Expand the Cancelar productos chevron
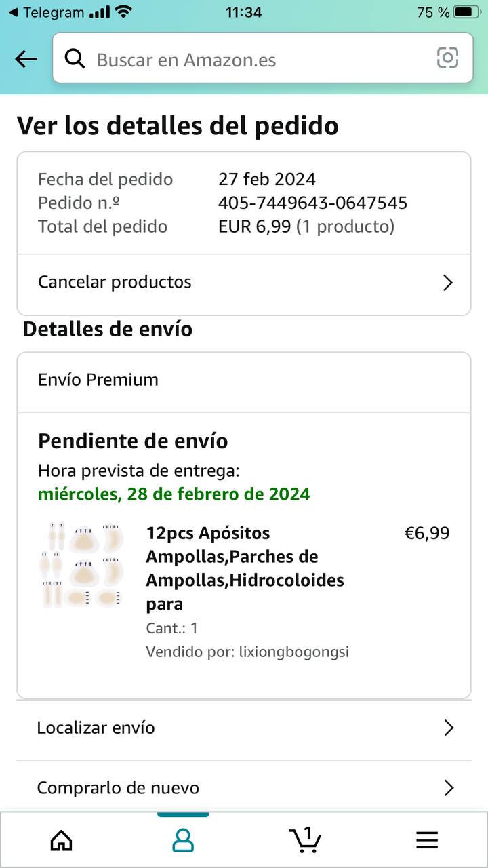 tap(447, 283)
